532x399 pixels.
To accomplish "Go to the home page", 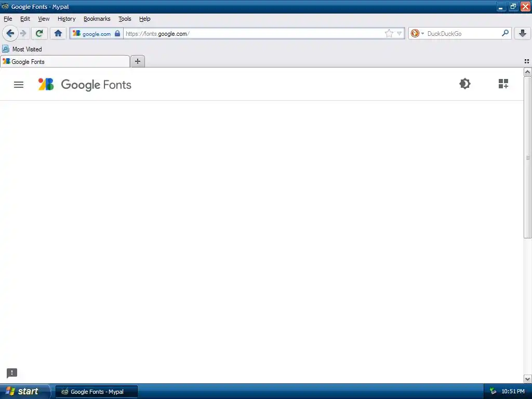I will (x=58, y=33).
